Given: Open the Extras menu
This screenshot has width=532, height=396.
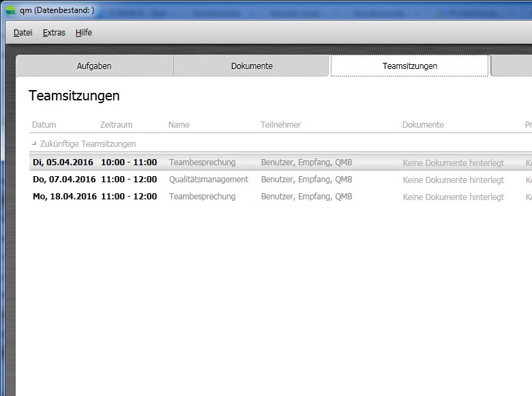Looking at the screenshot, I should coord(54,33).
